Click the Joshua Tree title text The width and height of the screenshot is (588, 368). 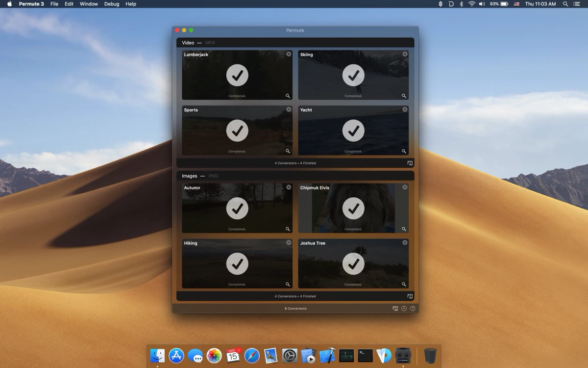pyautogui.click(x=313, y=243)
